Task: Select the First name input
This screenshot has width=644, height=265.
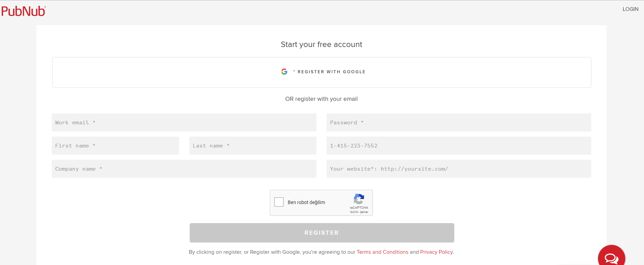Action: [115, 146]
